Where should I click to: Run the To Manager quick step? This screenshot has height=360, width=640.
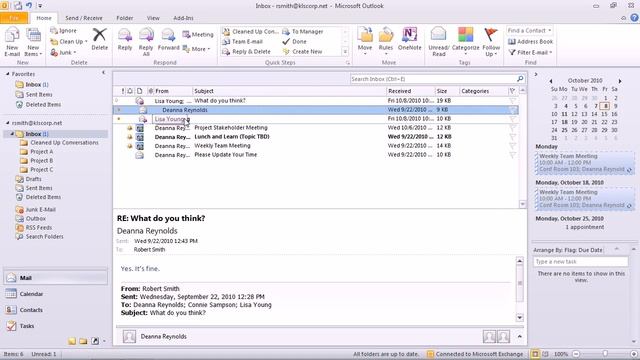(x=303, y=31)
